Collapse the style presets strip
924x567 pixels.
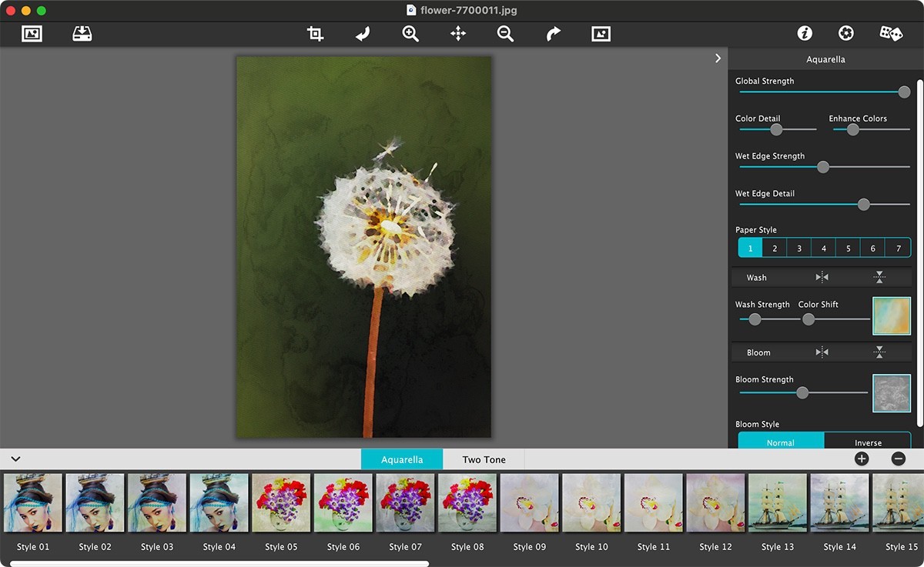click(x=15, y=459)
